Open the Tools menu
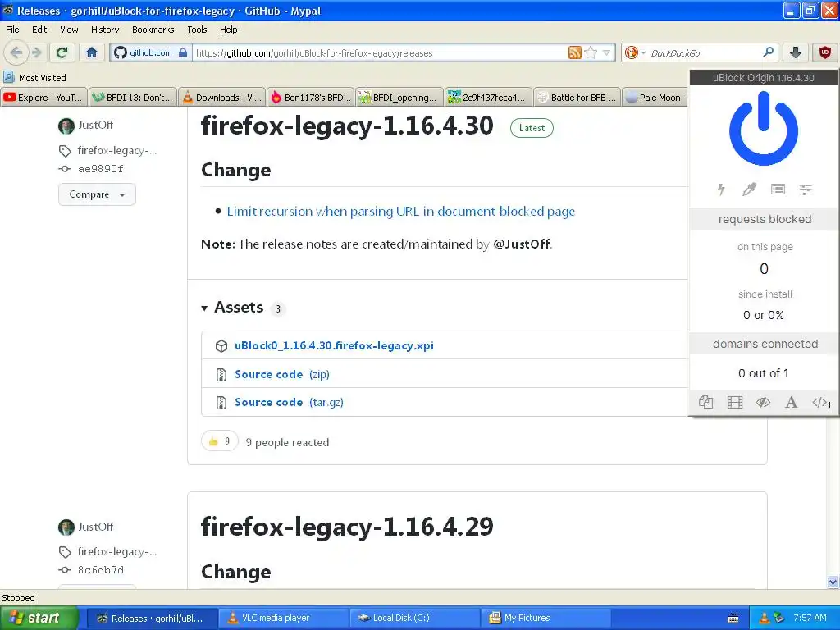The image size is (840, 630). [x=197, y=30]
